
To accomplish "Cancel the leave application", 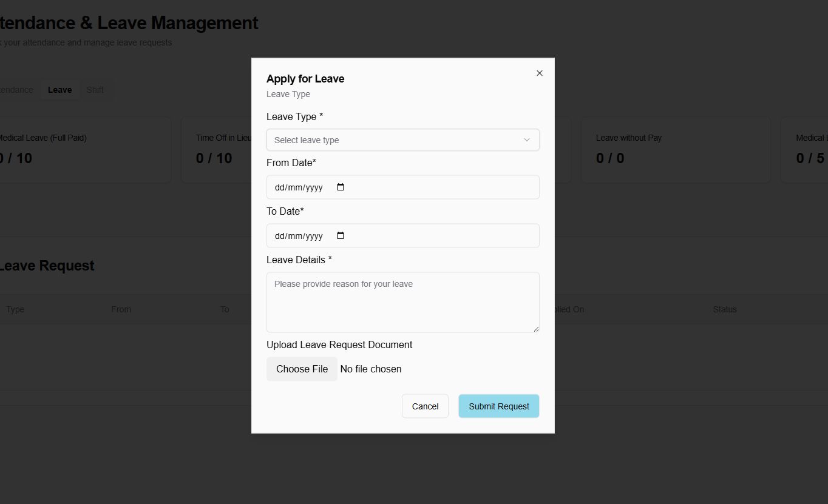I will (425, 406).
